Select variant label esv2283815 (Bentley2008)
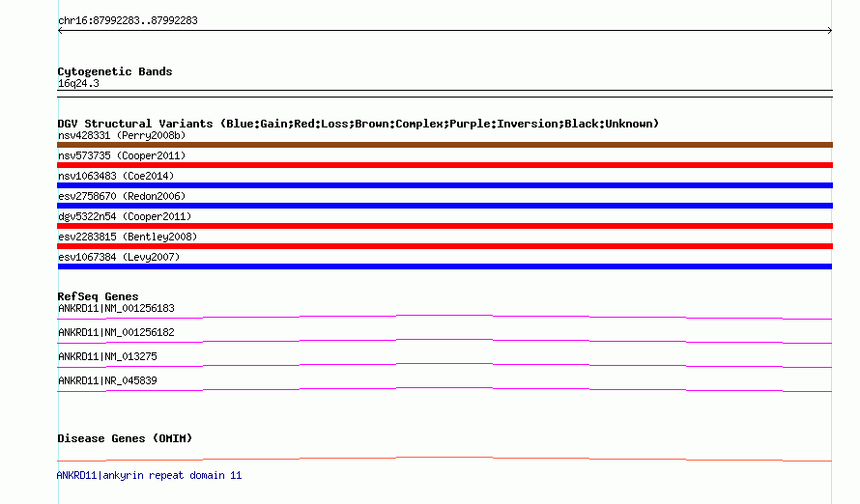 coord(128,237)
